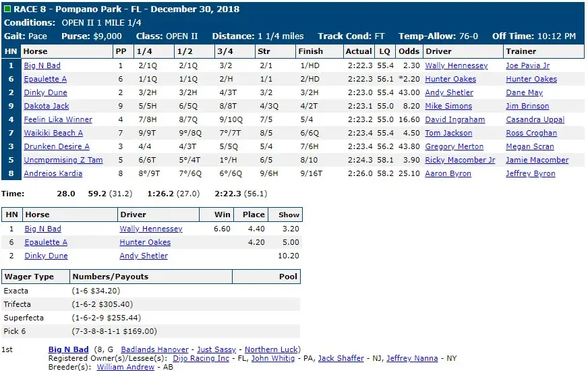Open driver Wally Hennessey in the results table
The image size is (588, 371).
[x=457, y=65]
